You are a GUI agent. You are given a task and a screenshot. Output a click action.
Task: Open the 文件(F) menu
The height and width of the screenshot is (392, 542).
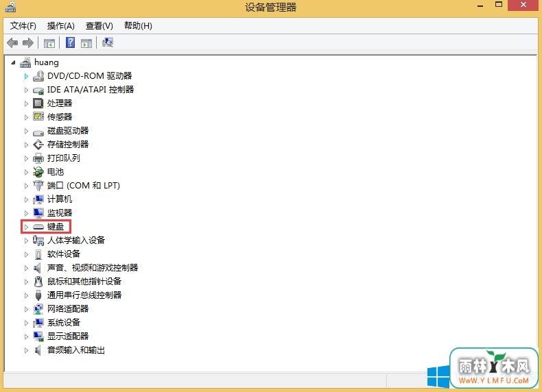tap(23, 26)
